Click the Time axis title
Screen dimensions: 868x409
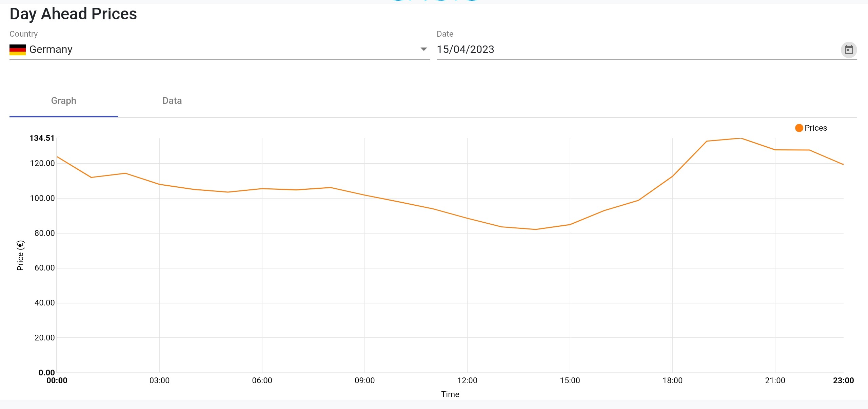(x=450, y=394)
